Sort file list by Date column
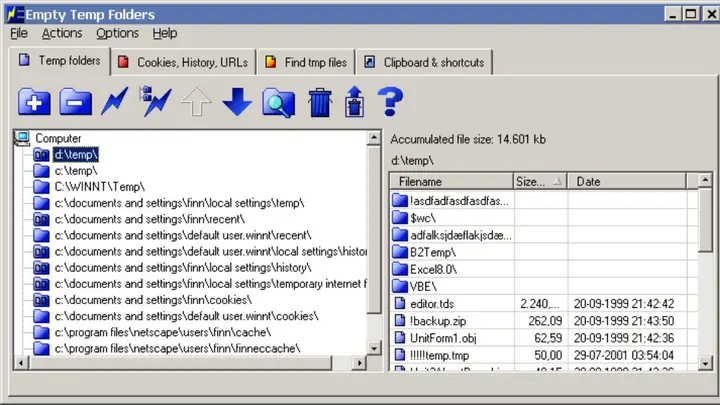This screenshot has width=720, height=405. click(x=627, y=181)
